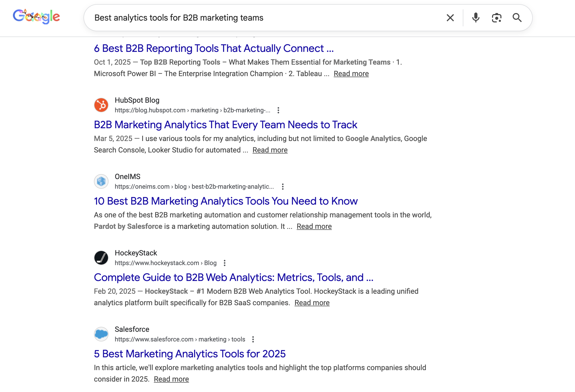The height and width of the screenshot is (392, 575).
Task: Focus the Google search input field
Action: 261,18
